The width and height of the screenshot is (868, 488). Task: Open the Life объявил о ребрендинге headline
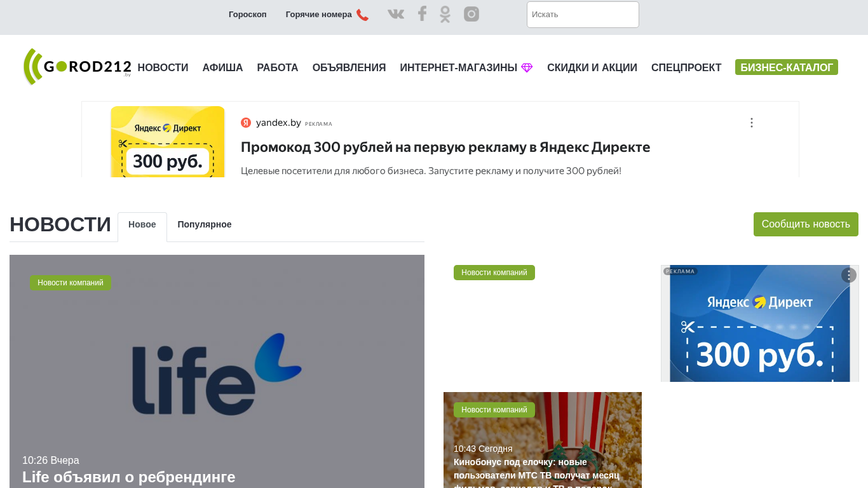point(129,477)
